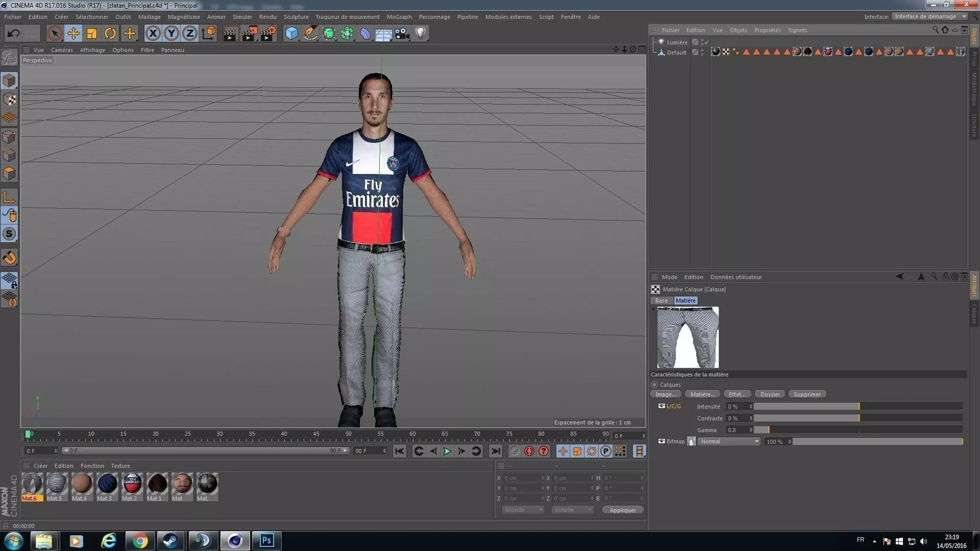This screenshot has height=551, width=980.
Task: Click the floor grid object icon
Action: [383, 34]
